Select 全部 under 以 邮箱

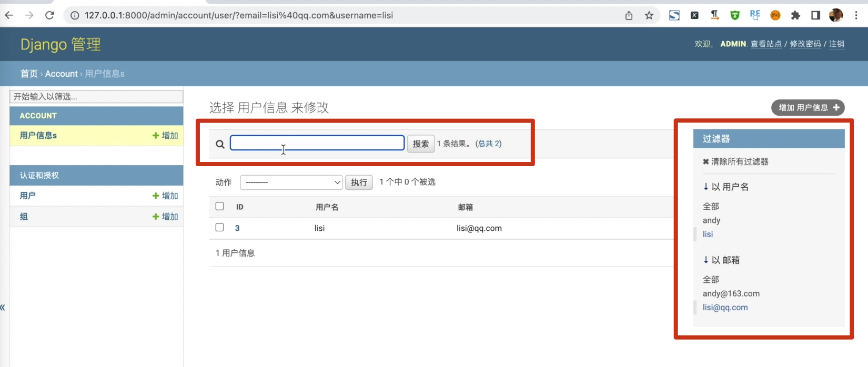pyautogui.click(x=711, y=279)
